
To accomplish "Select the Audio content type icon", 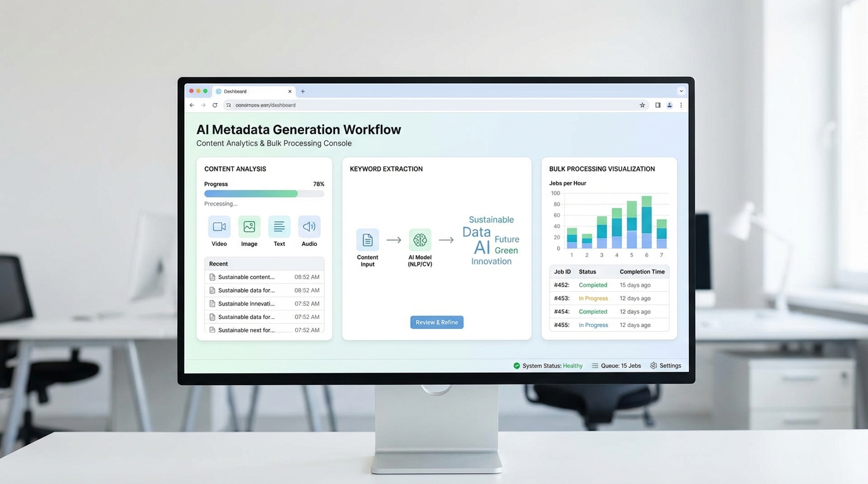I will (309, 226).
